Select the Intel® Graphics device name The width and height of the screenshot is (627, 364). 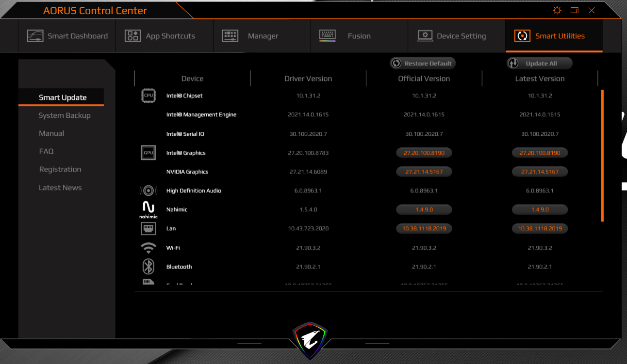pyautogui.click(x=186, y=153)
